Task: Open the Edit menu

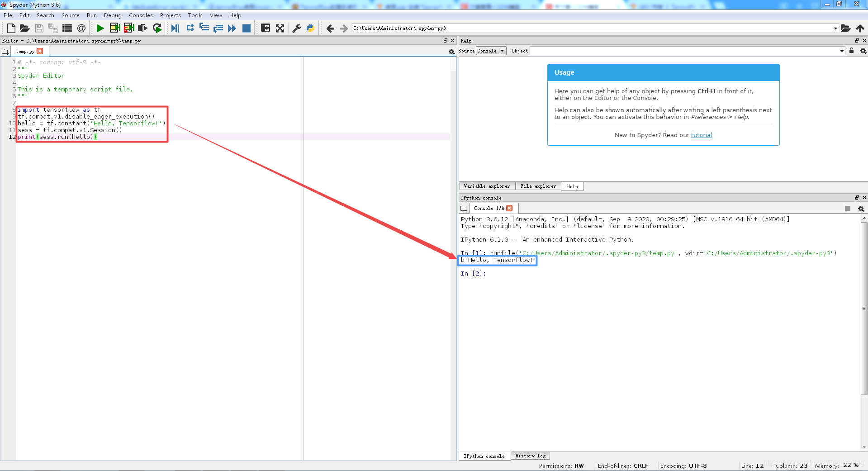Action: [x=24, y=15]
